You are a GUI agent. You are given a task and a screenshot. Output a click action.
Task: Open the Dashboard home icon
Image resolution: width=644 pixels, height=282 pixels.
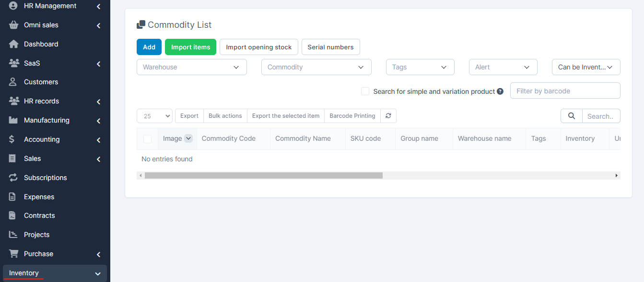pyautogui.click(x=13, y=44)
